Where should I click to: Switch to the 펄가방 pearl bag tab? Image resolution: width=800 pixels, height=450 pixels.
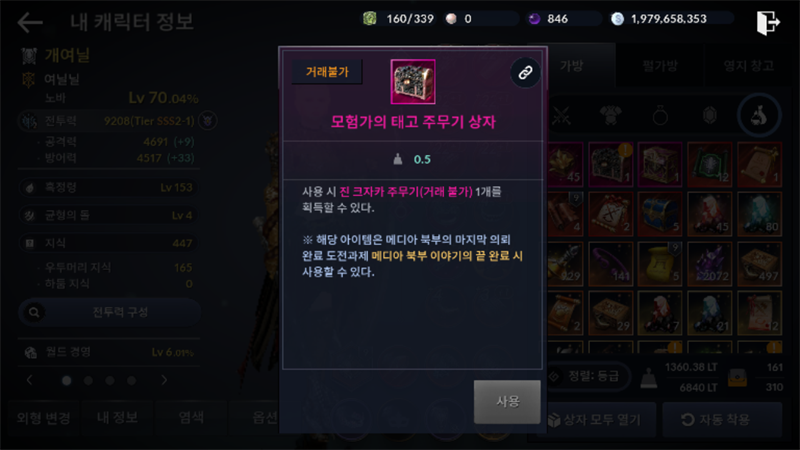click(660, 65)
